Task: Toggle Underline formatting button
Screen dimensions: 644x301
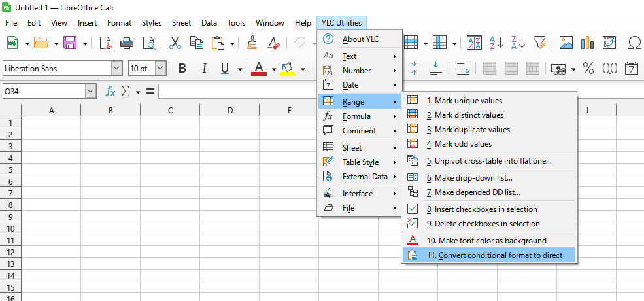Action: [x=225, y=69]
